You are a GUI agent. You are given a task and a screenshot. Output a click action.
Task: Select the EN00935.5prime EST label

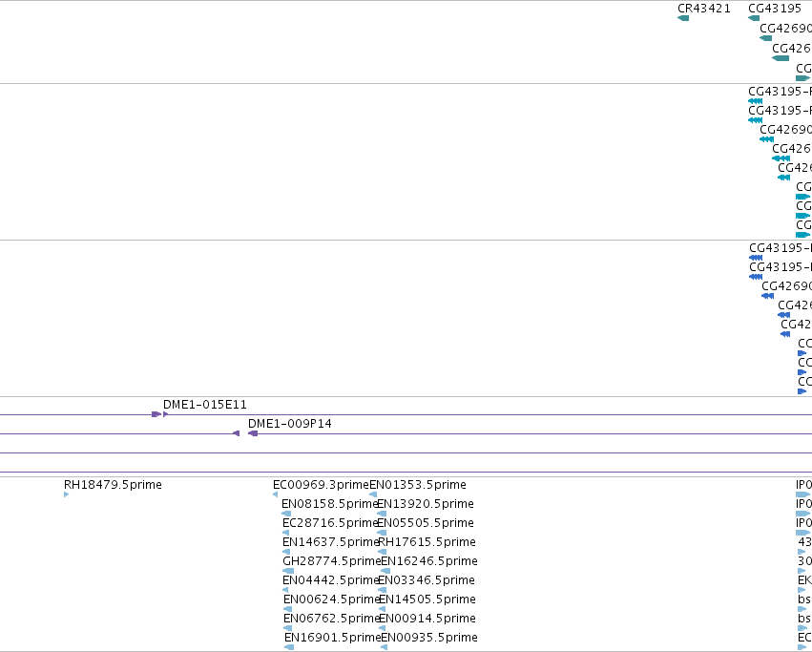tap(429, 637)
